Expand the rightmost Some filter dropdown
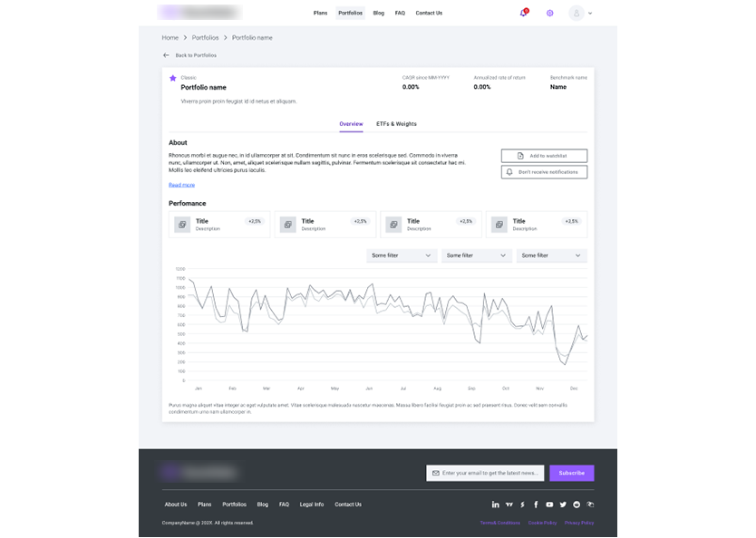The width and height of the screenshot is (756, 538). 551,255
